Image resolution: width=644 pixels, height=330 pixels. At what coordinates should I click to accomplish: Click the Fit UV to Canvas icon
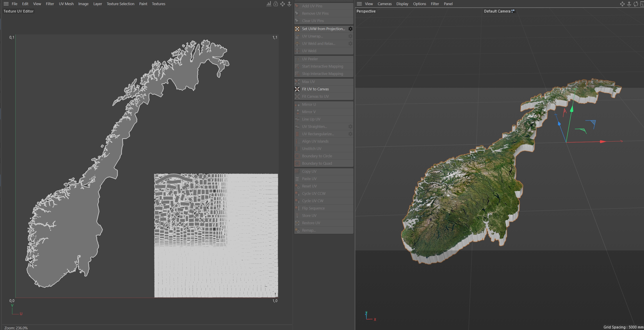[297, 89]
